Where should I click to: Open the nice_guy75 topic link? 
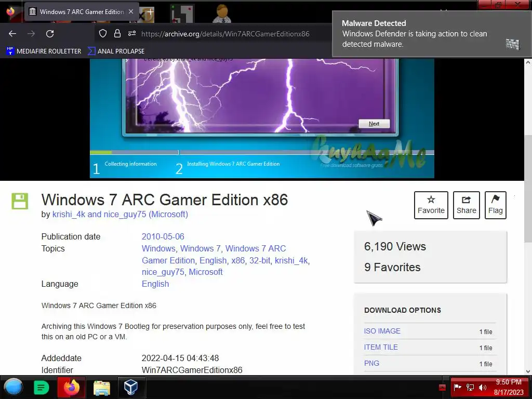tap(163, 272)
